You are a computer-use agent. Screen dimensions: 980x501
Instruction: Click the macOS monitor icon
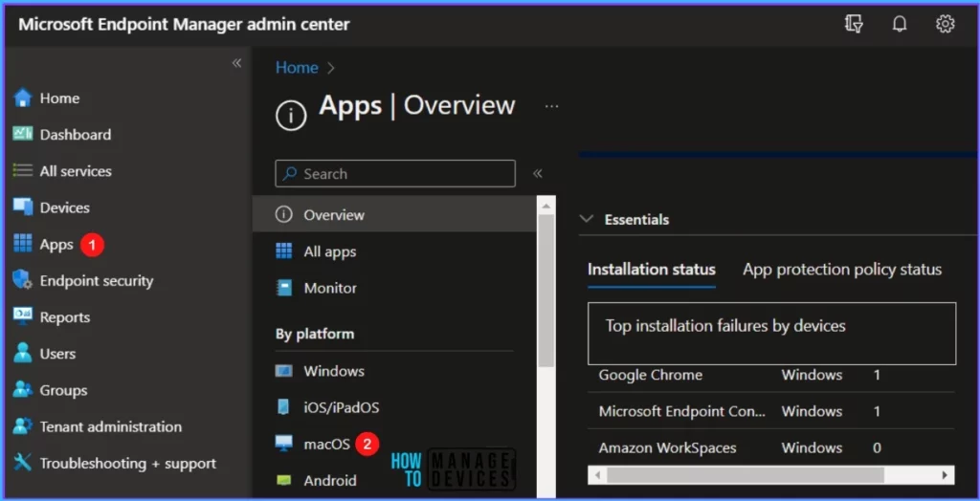(x=283, y=444)
